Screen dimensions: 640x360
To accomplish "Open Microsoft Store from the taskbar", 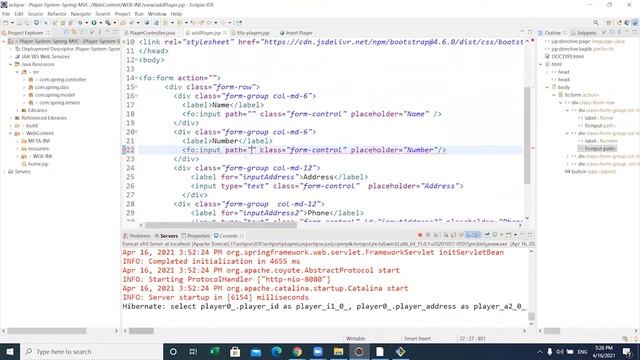I will click(x=235, y=351).
